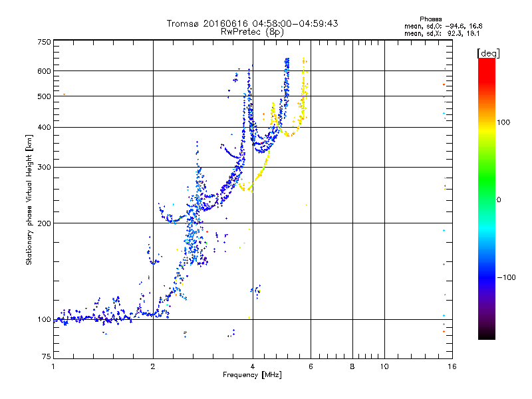Screen dimensions: 532x399
Task: Click the 'Frequency [MHz]' axis label
Action: [252, 375]
